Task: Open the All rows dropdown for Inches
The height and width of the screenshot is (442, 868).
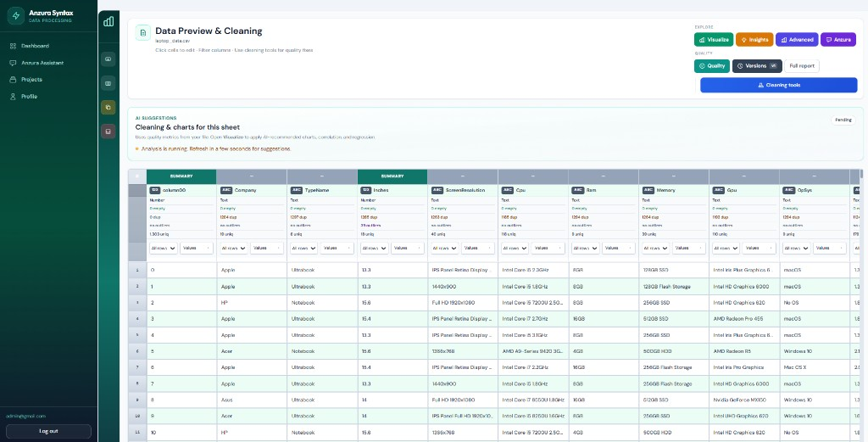Action: (375, 248)
